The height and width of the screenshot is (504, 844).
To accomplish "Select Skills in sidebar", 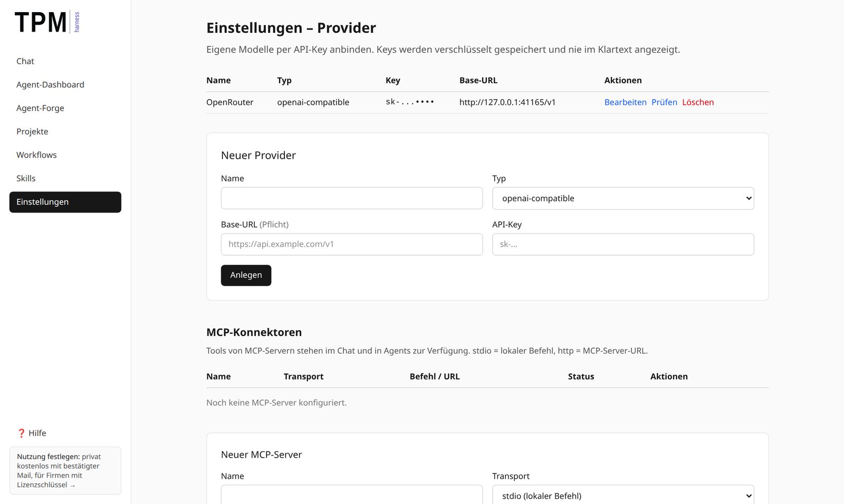I will click(65, 178).
